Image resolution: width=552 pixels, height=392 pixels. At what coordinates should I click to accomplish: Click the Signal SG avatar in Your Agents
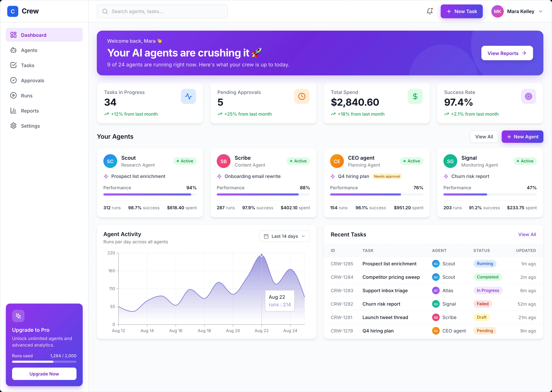click(450, 161)
